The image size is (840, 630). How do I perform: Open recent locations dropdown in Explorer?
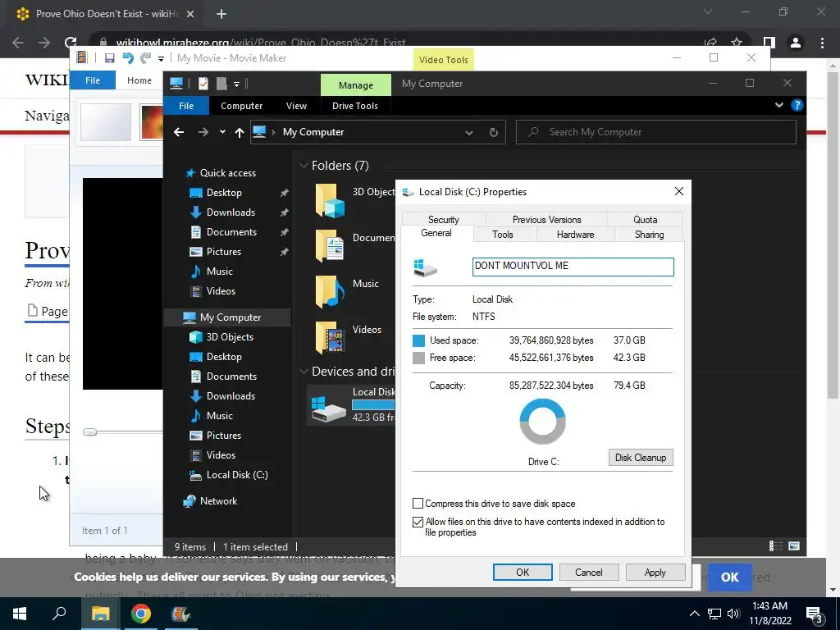coord(222,132)
